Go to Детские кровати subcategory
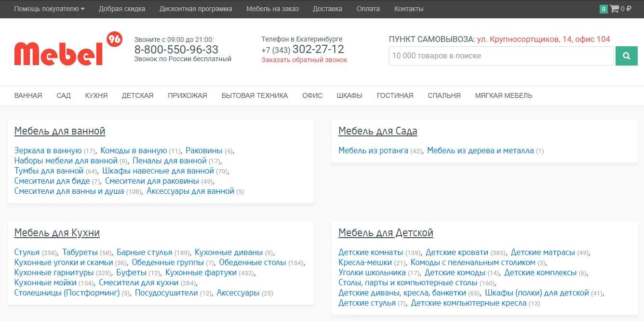This screenshot has height=321, width=644. (x=456, y=253)
